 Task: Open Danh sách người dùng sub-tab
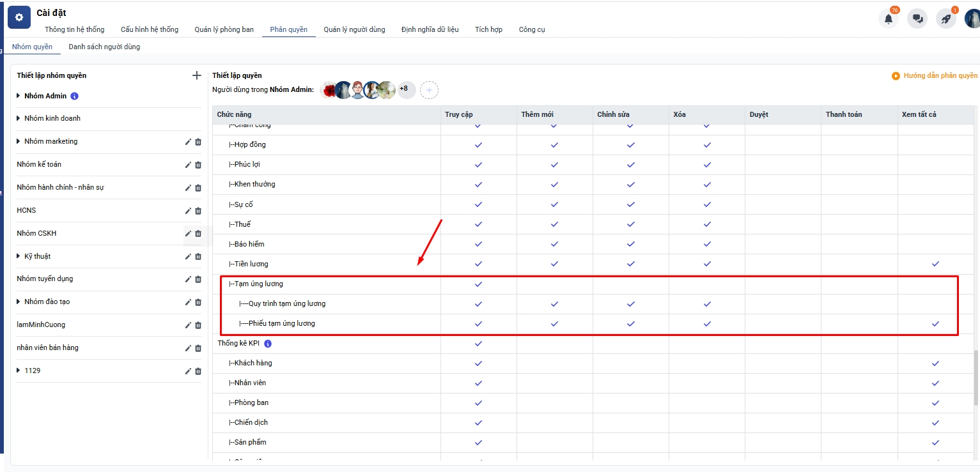(104, 47)
